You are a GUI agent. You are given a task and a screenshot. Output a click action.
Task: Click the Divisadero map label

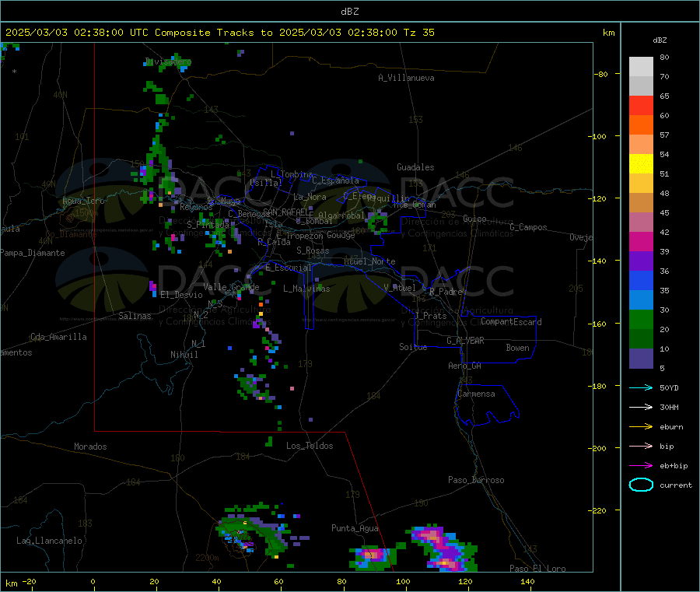[x=168, y=61]
